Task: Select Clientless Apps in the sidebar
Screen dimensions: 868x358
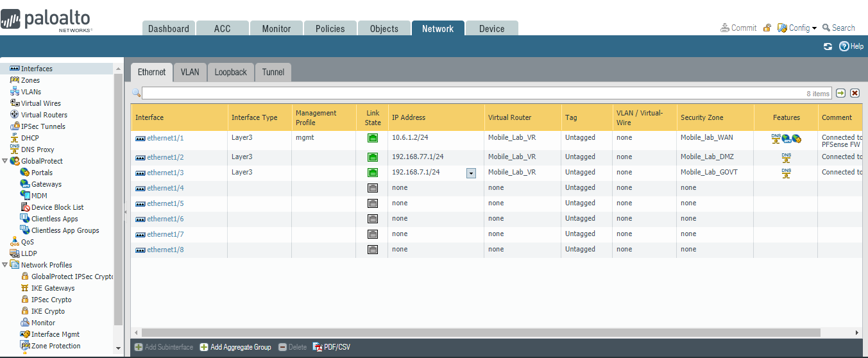Action: click(x=55, y=219)
